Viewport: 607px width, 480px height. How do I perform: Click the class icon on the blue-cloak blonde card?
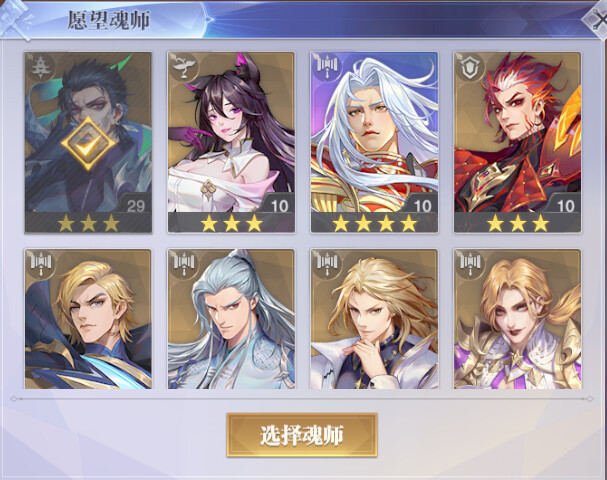coord(40,264)
